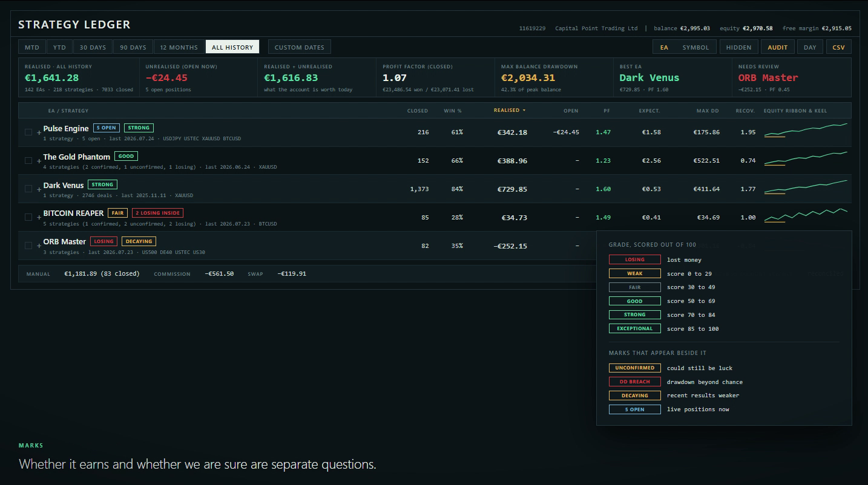
Task: Click max balance drawdown €2,034.31
Action: pos(528,78)
